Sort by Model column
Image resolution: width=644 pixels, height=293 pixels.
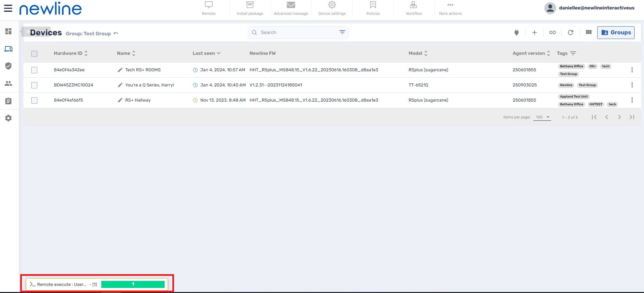pyautogui.click(x=418, y=53)
